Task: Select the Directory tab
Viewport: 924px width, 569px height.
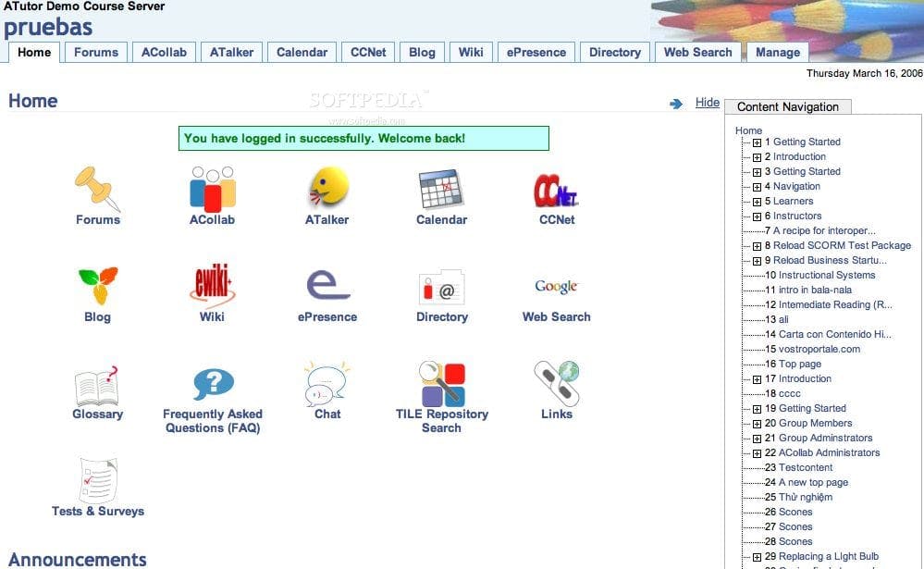Action: click(614, 52)
